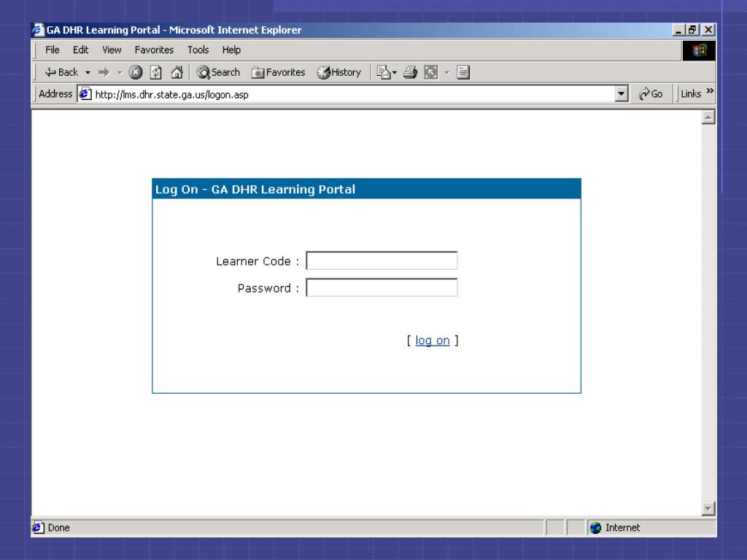Click the Go button
747x560 pixels.
tap(651, 94)
